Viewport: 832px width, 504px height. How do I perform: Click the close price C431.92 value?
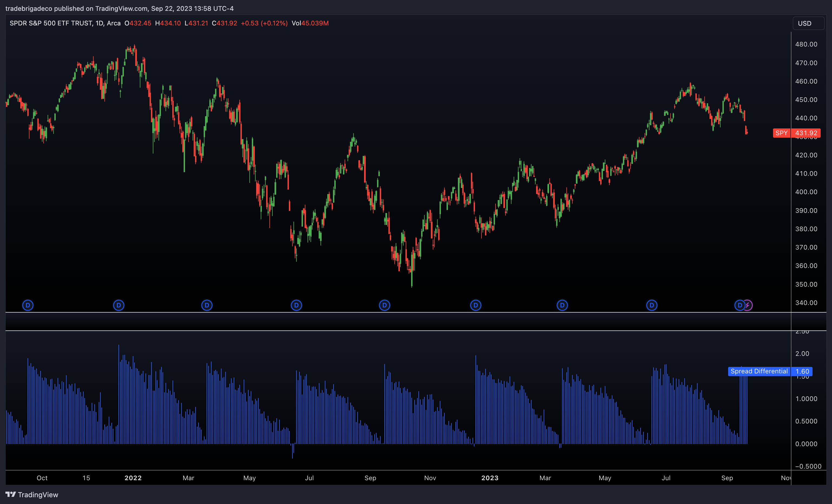224,23
